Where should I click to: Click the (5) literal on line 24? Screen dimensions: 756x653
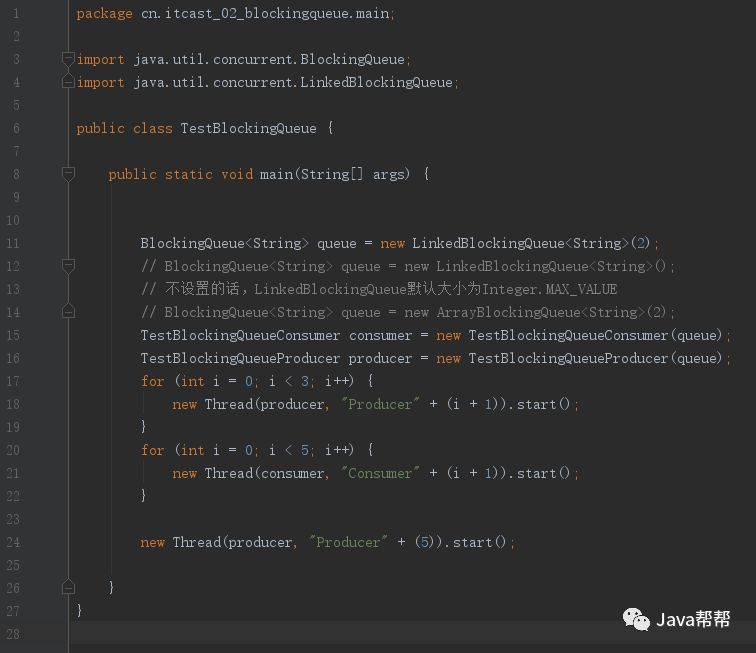pyautogui.click(x=424, y=542)
